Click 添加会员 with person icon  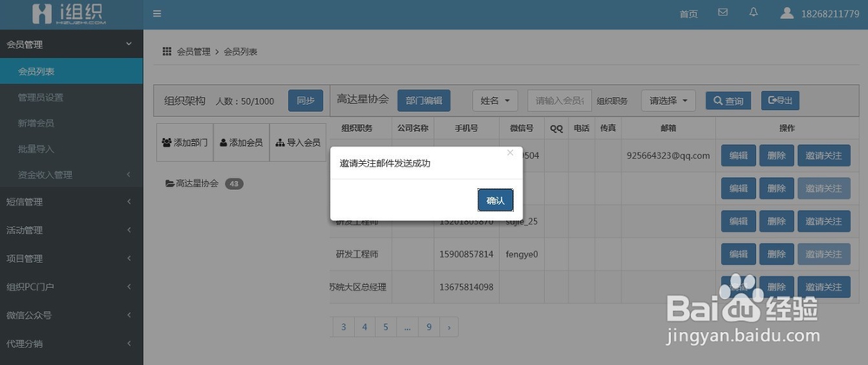pos(241,142)
